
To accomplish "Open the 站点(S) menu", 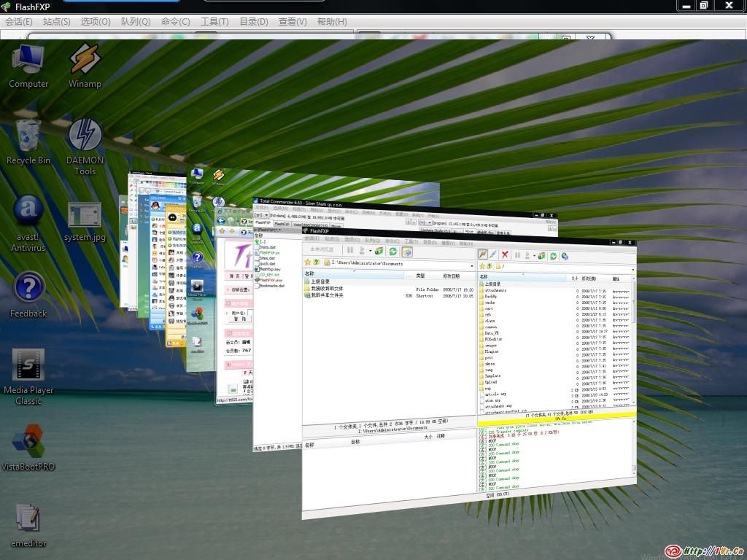I will click(56, 22).
